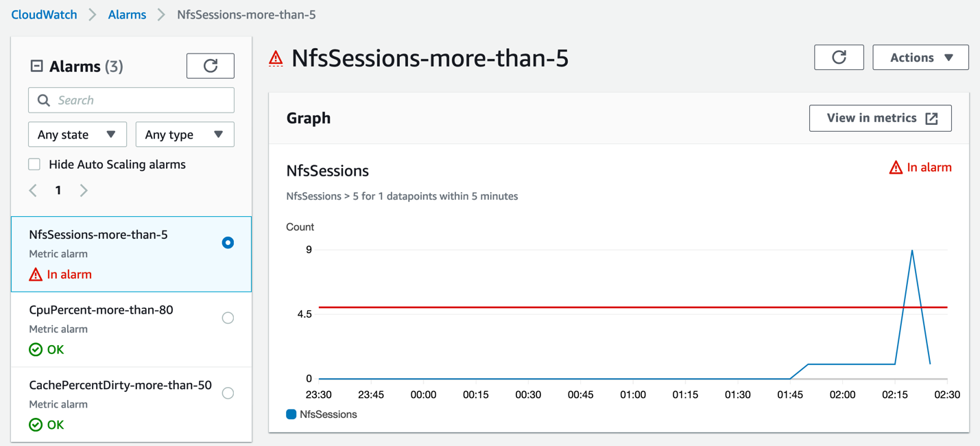This screenshot has width=980, height=446.
Task: Click the search magnifier icon
Action: [44, 100]
